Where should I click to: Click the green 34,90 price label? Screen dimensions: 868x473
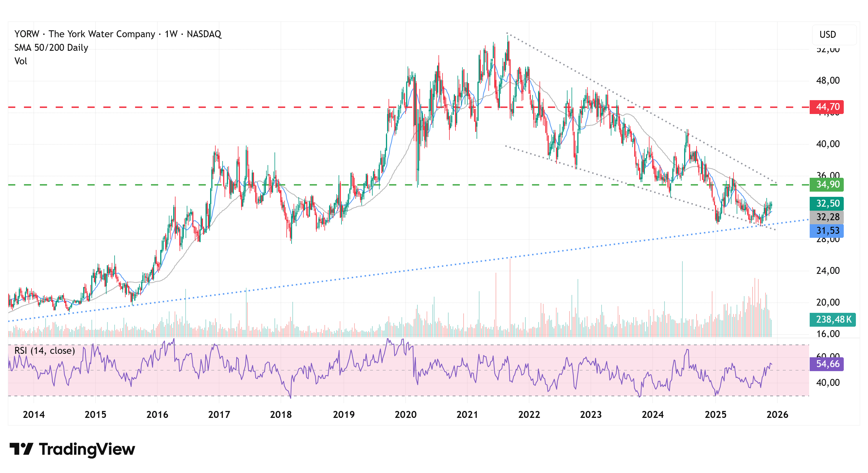pos(826,185)
